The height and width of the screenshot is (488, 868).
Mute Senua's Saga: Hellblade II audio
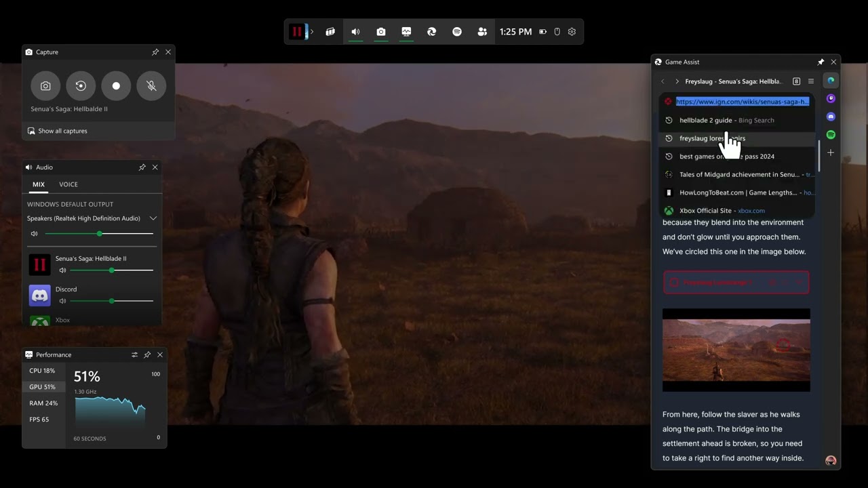(x=62, y=270)
